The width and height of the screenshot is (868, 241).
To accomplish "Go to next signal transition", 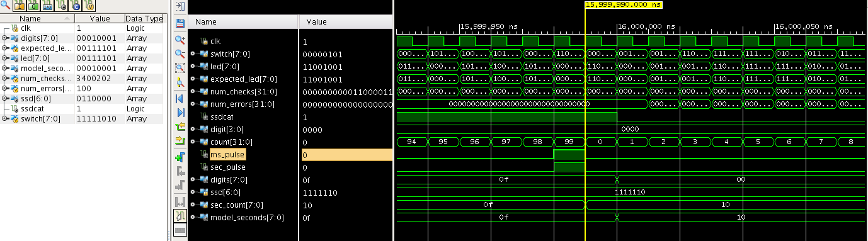I will tap(180, 140).
